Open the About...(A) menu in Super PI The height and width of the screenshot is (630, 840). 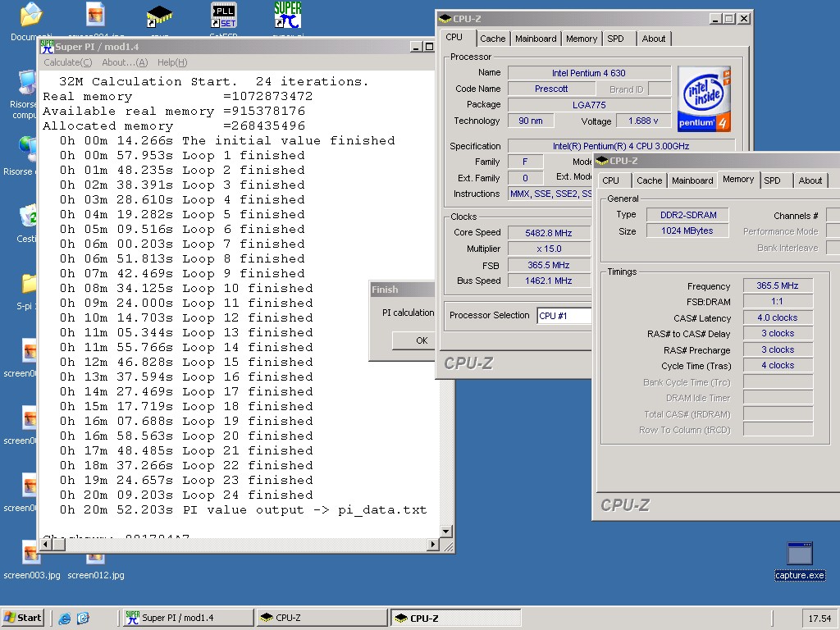click(125, 62)
